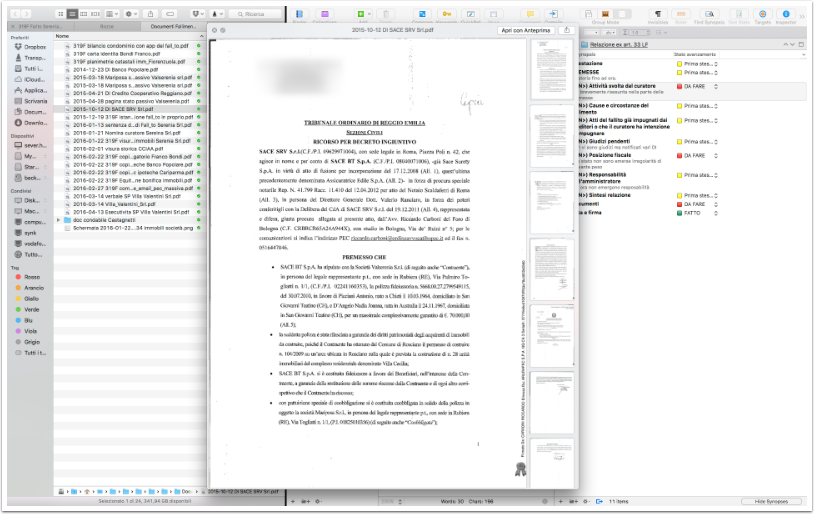The image size is (814, 514).
Task: Open the Finder arrange-by dropdown
Action: [x=112, y=14]
